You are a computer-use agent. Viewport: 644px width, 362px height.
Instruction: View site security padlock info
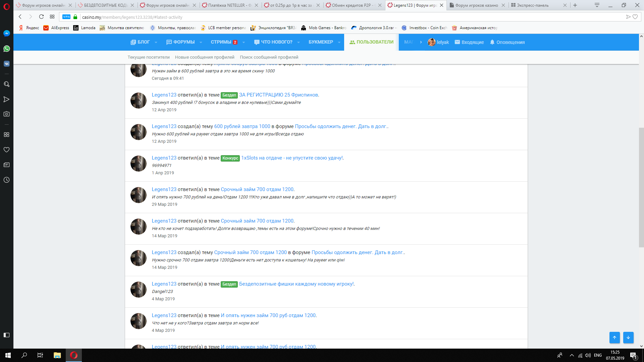point(75,17)
